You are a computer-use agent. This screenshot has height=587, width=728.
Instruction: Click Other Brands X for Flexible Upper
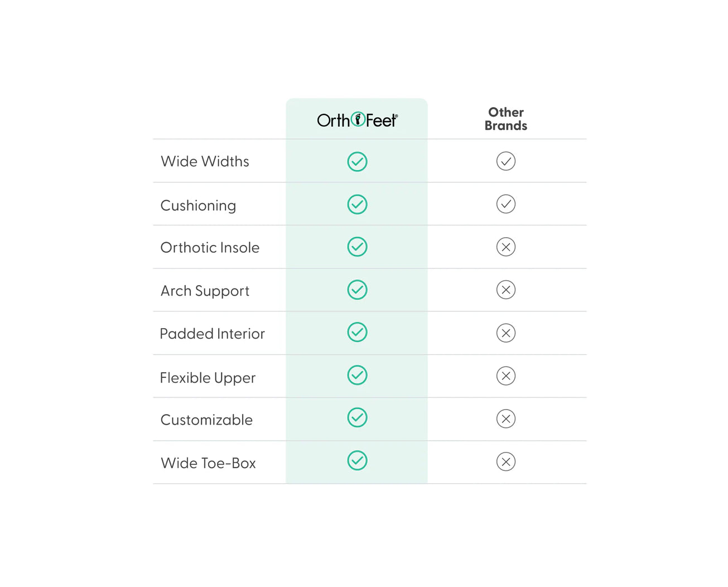(x=506, y=376)
